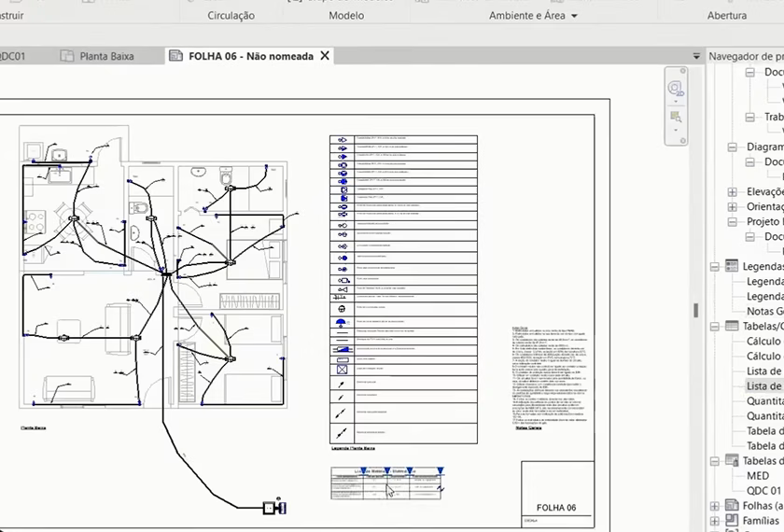Click the 2D navigation wheel icon
The image size is (784, 532).
tap(676, 89)
